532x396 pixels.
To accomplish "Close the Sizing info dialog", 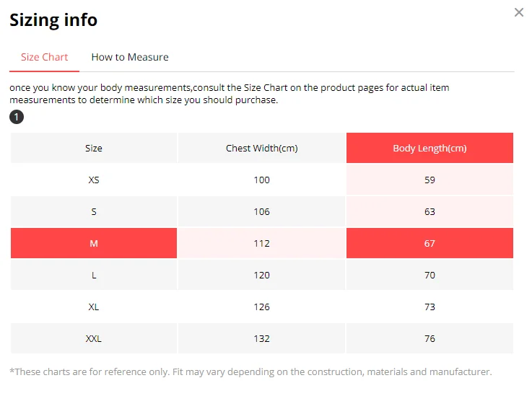I will click(x=518, y=12).
